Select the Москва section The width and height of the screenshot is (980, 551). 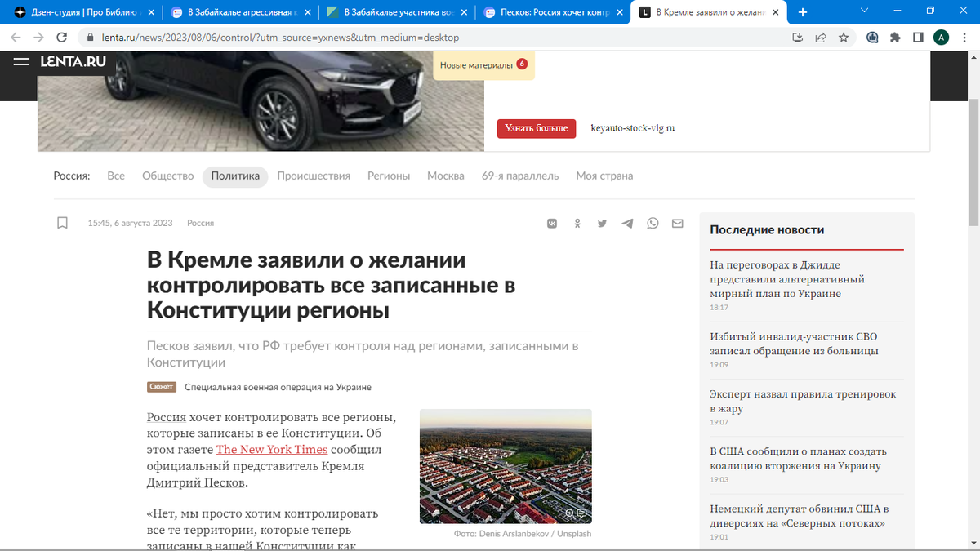coord(446,176)
